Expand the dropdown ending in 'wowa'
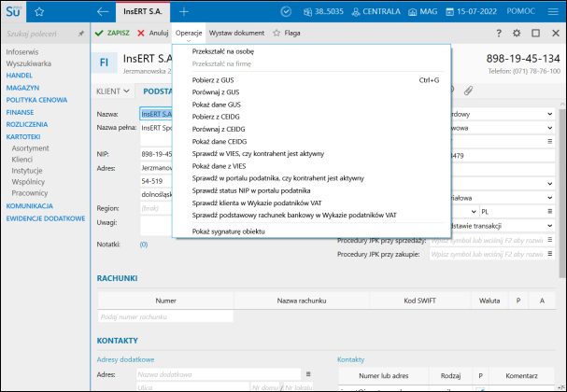Image resolution: width=567 pixels, height=392 pixels. (549, 128)
